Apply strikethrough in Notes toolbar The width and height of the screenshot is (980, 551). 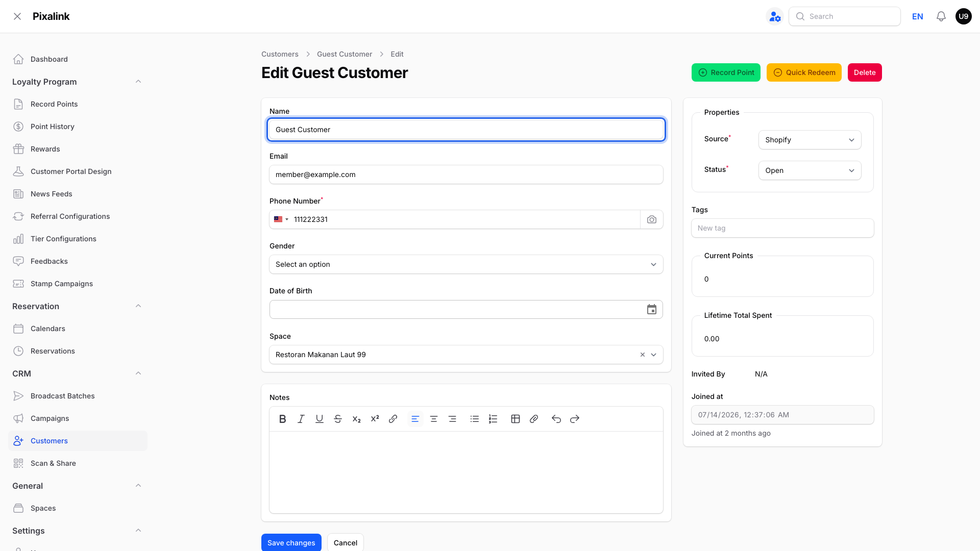pos(338,419)
